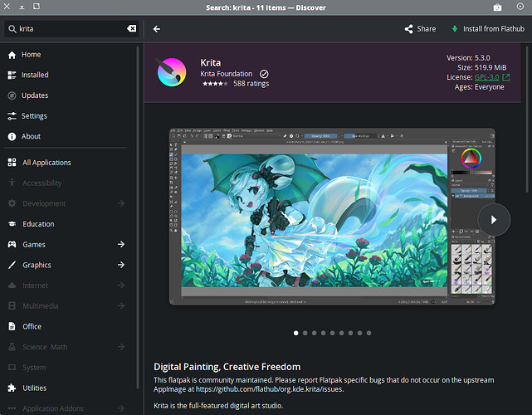Expand the Multimedia arrow
The image size is (532, 415).
pyautogui.click(x=121, y=305)
